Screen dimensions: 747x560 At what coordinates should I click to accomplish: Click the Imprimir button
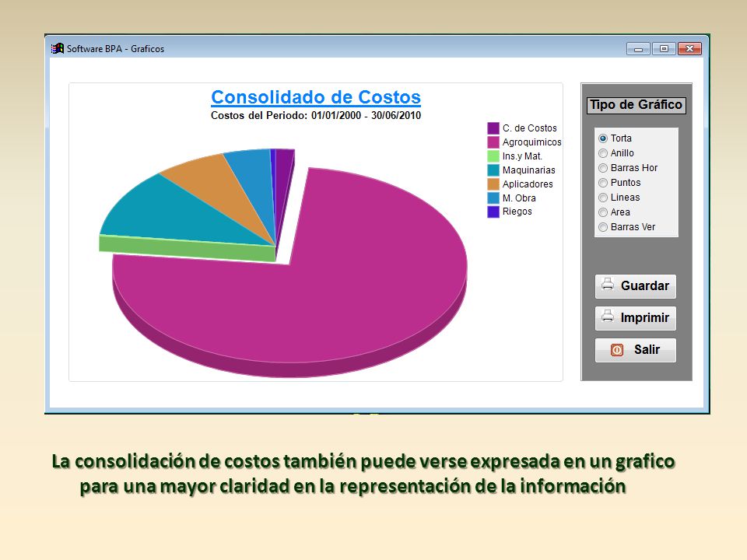635,318
